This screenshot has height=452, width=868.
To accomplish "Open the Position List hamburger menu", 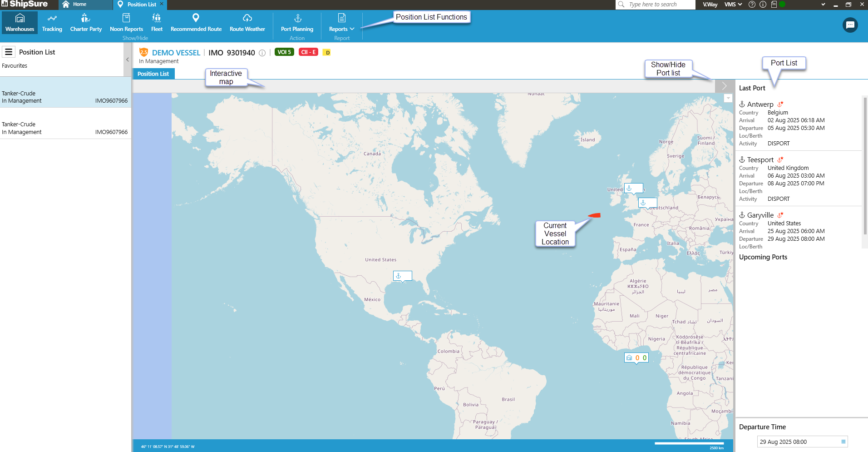I will [x=9, y=52].
